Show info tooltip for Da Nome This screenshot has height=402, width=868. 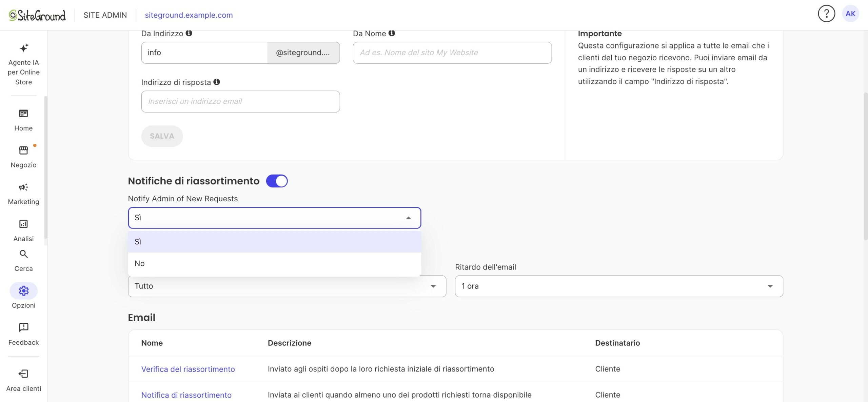392,33
